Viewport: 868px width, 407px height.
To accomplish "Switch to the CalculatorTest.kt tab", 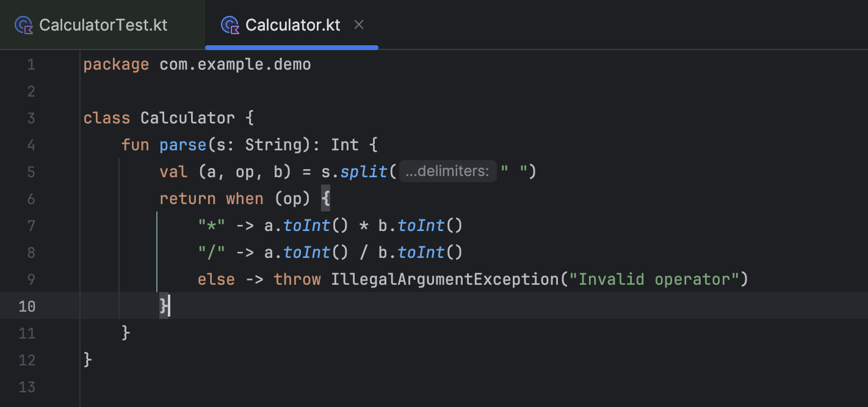I will pos(103,25).
